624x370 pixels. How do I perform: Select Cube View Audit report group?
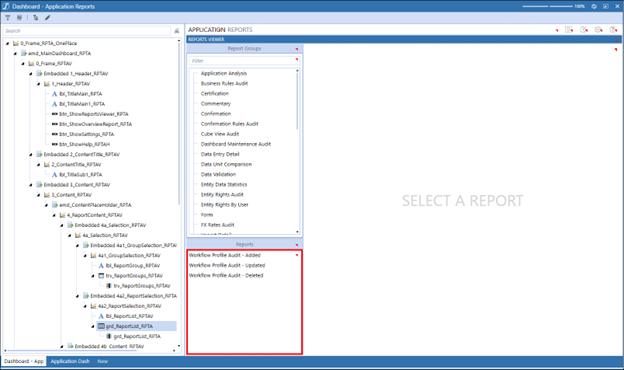click(220, 134)
